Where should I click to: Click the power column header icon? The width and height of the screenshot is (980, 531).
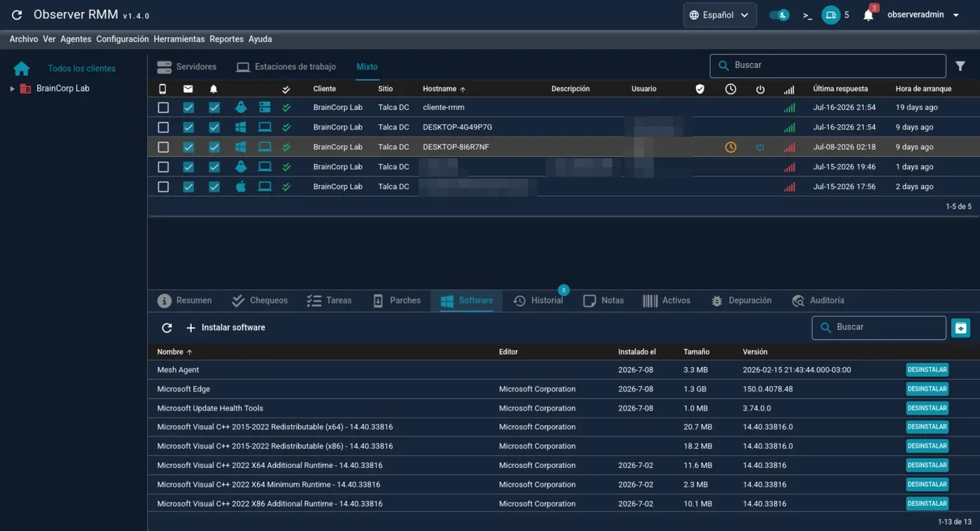click(761, 89)
